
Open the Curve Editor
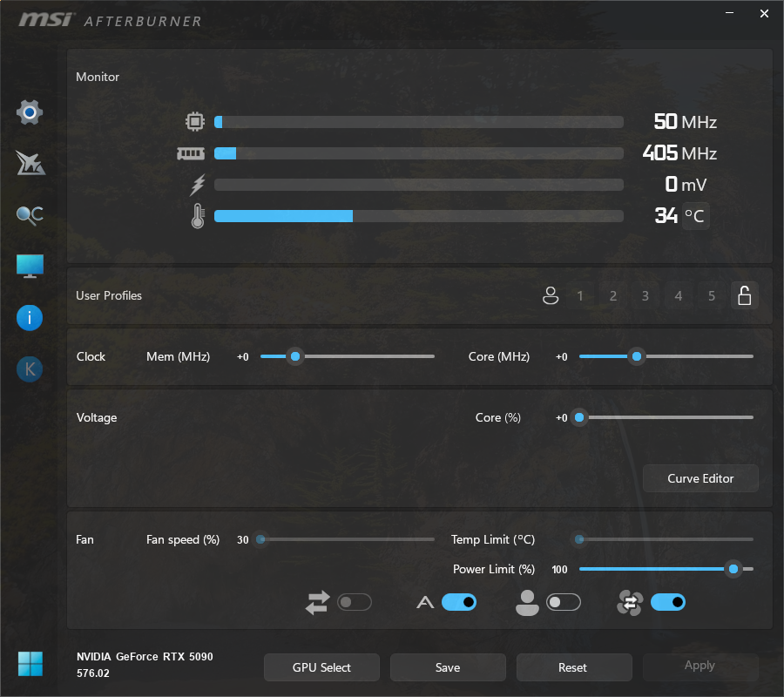click(700, 478)
